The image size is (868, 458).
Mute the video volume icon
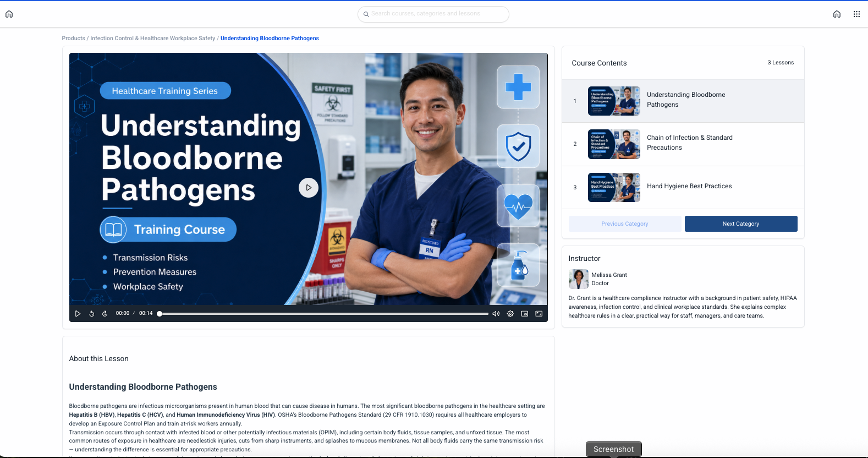[x=496, y=314]
